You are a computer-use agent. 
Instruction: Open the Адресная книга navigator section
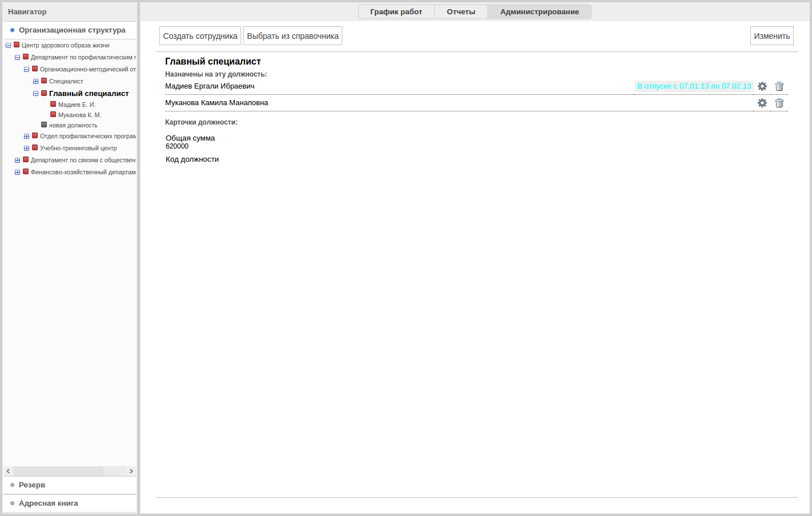[x=70, y=503]
